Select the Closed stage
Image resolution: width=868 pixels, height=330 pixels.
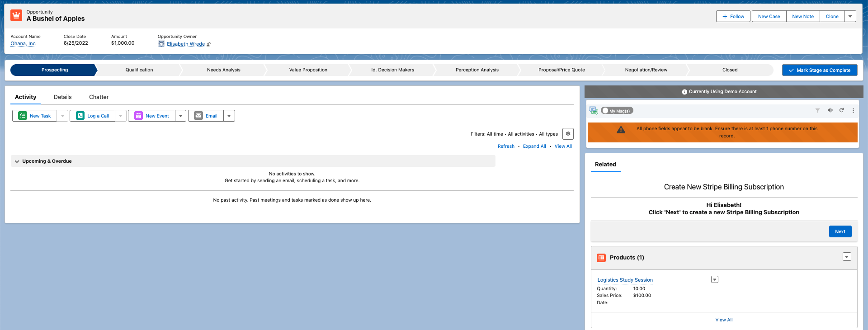pos(730,70)
